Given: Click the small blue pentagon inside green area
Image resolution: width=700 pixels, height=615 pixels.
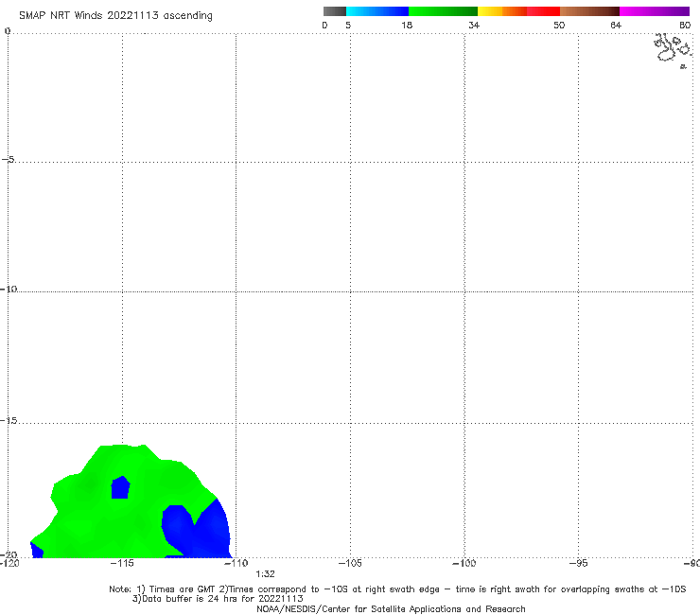Looking at the screenshot, I should coord(120,487).
